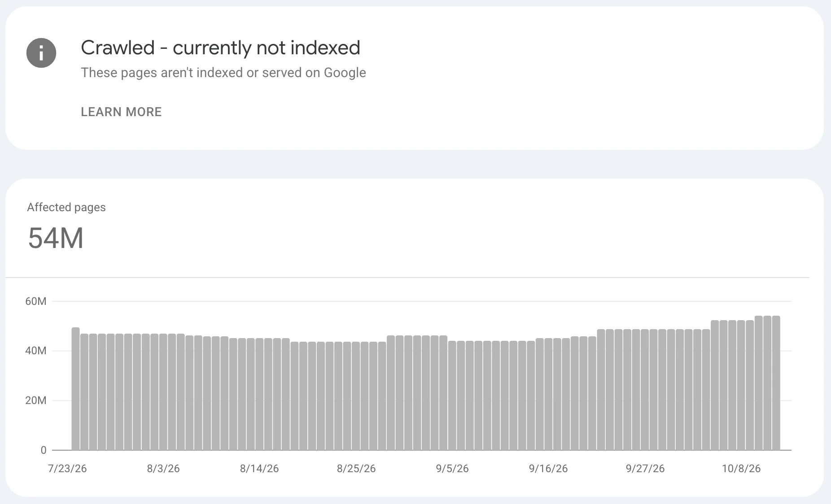Viewport: 831px width, 504px height.
Task: Click the Affected pages label
Action: click(66, 207)
